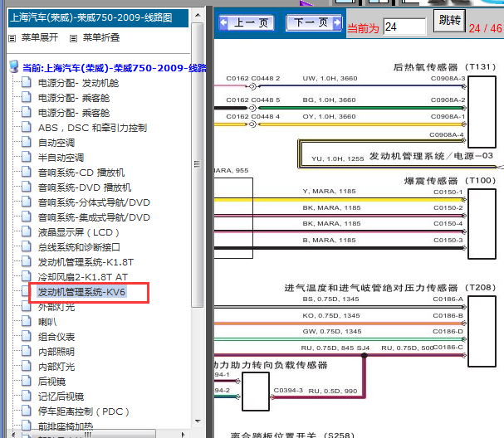Image resolution: width=504 pixels, height=438 pixels.
Task: Click page icon beside 音响系统-CD 播放机
Action: point(27,172)
